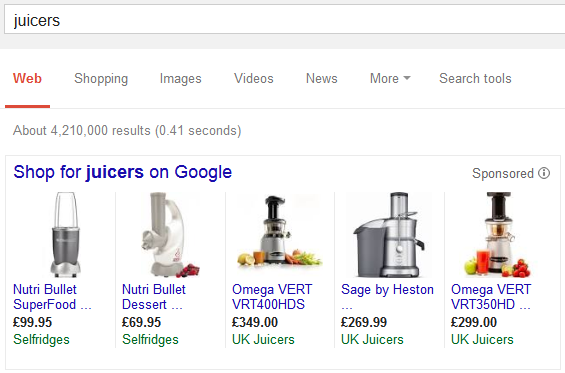Click Selfridges under the £69.95 product

[150, 339]
